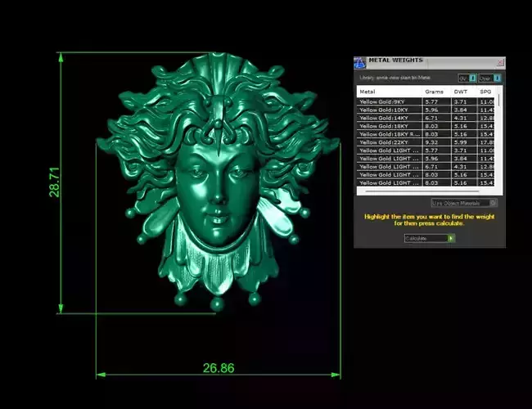Screen dimensions: 532x409
Task: Select the Yellow Gold:18KY R... row
Action: (426, 134)
